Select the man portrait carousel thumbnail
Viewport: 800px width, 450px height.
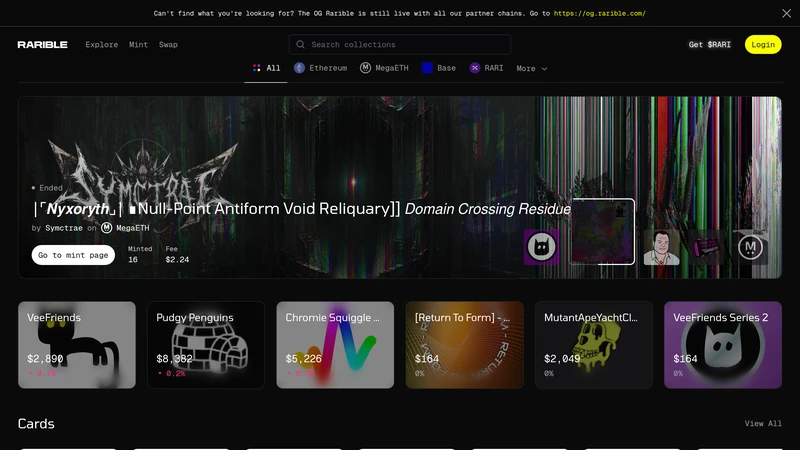pyautogui.click(x=661, y=247)
